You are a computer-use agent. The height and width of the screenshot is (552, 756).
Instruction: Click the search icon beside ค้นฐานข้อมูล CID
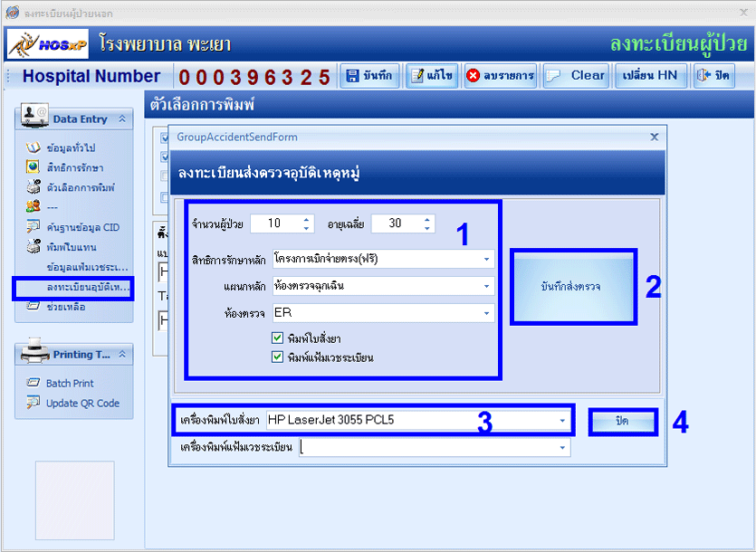tap(33, 226)
